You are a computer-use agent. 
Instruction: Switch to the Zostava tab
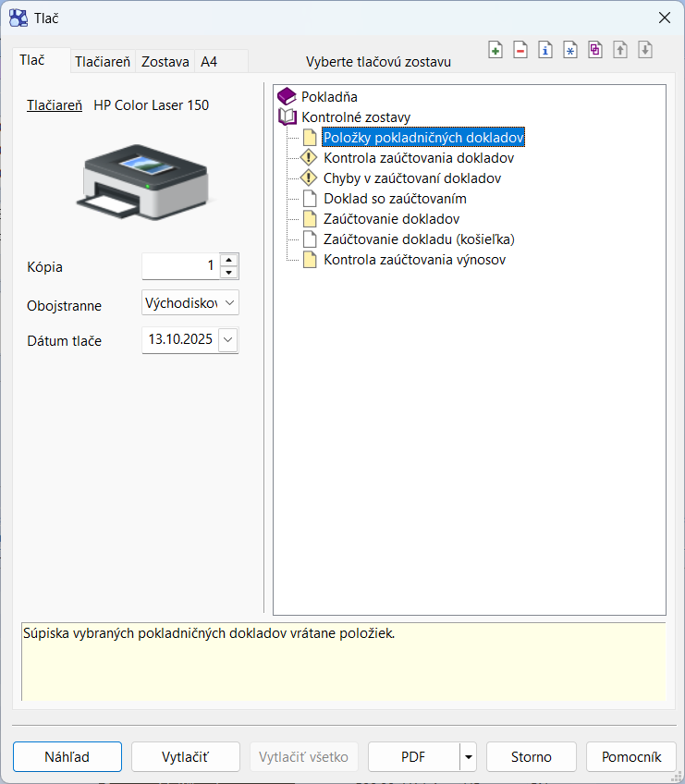(165, 62)
